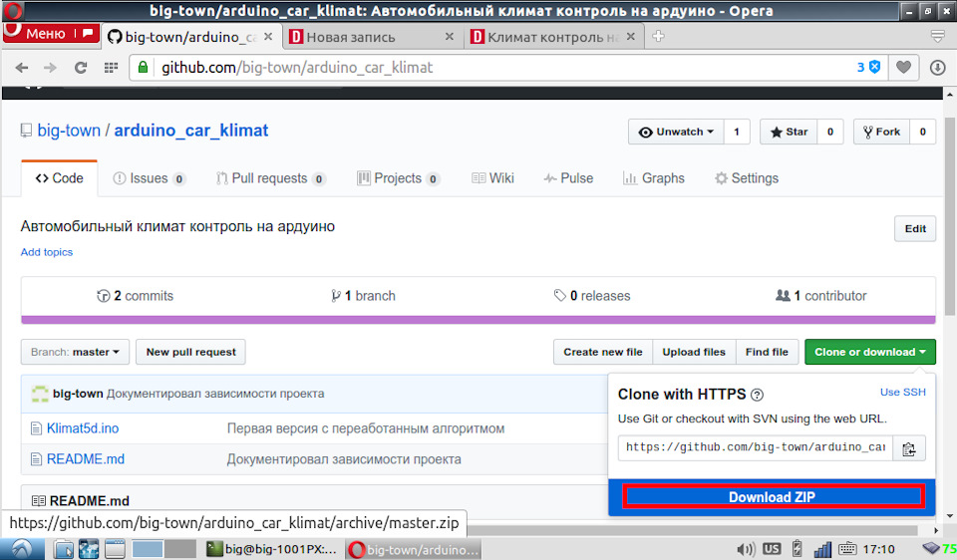Open the Pulse tab
Viewport: 957px width, 560px height.
pyautogui.click(x=568, y=178)
